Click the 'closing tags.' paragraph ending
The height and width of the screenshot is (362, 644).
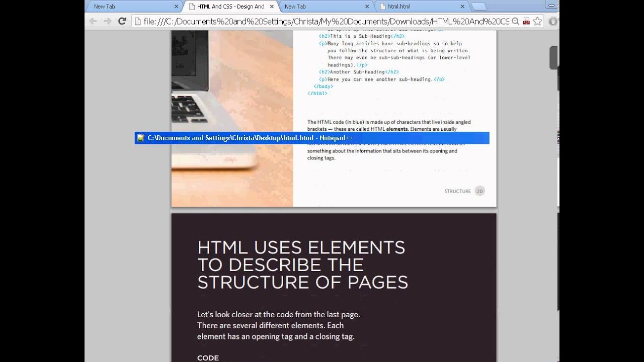321,158
